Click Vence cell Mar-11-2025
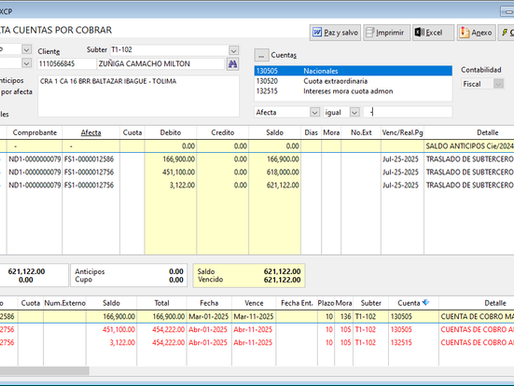Viewport: 514px width, 386px height. click(253, 316)
